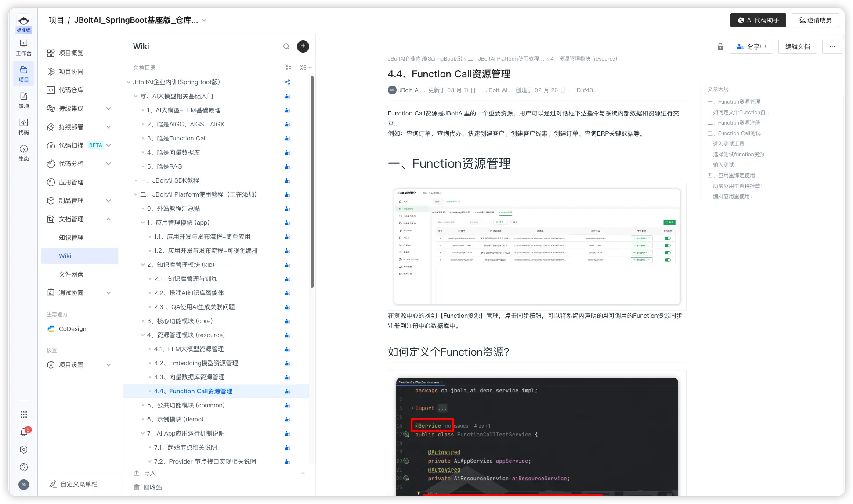The height and width of the screenshot is (504, 853).
Task: Click the 回收站 trash icon
Action: 137,487
